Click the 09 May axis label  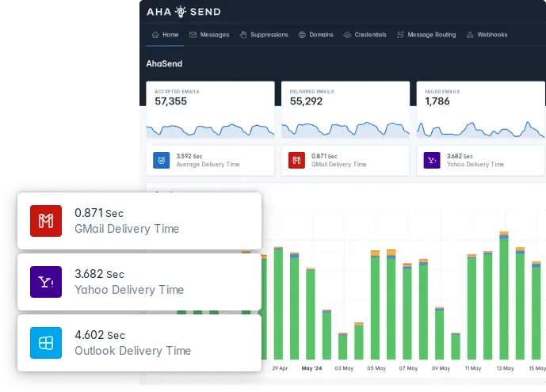click(441, 368)
